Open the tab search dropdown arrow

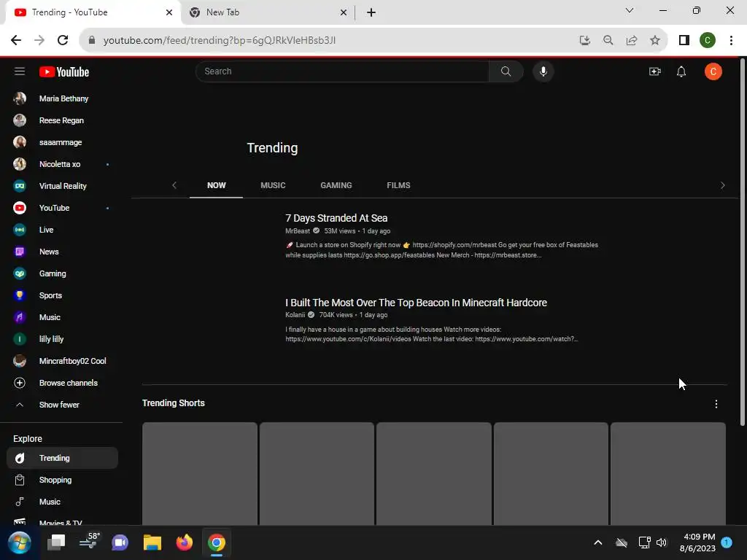point(630,10)
